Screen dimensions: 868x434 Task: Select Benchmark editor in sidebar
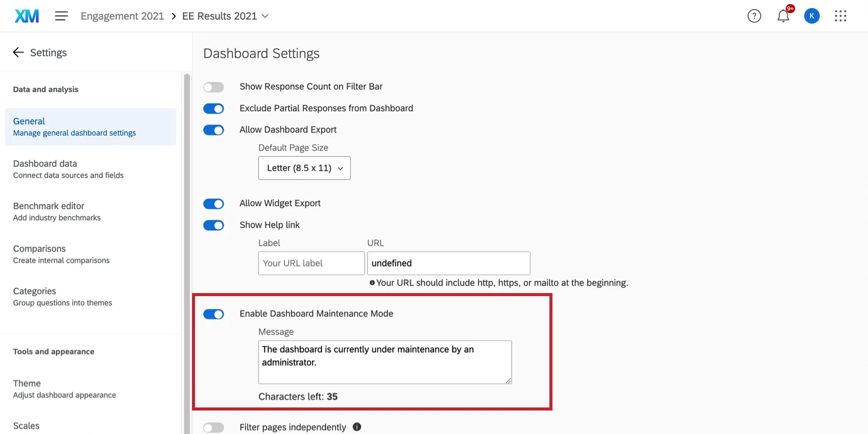(57, 211)
